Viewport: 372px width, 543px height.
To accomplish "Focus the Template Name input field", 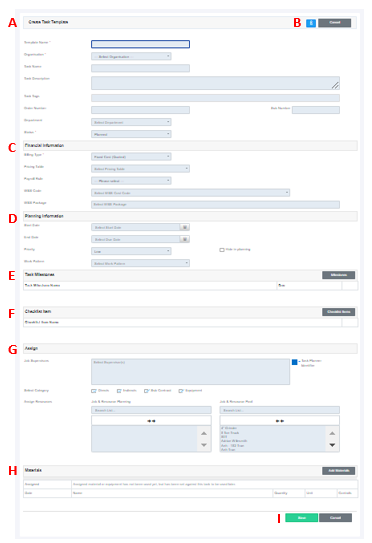I will click(x=140, y=44).
